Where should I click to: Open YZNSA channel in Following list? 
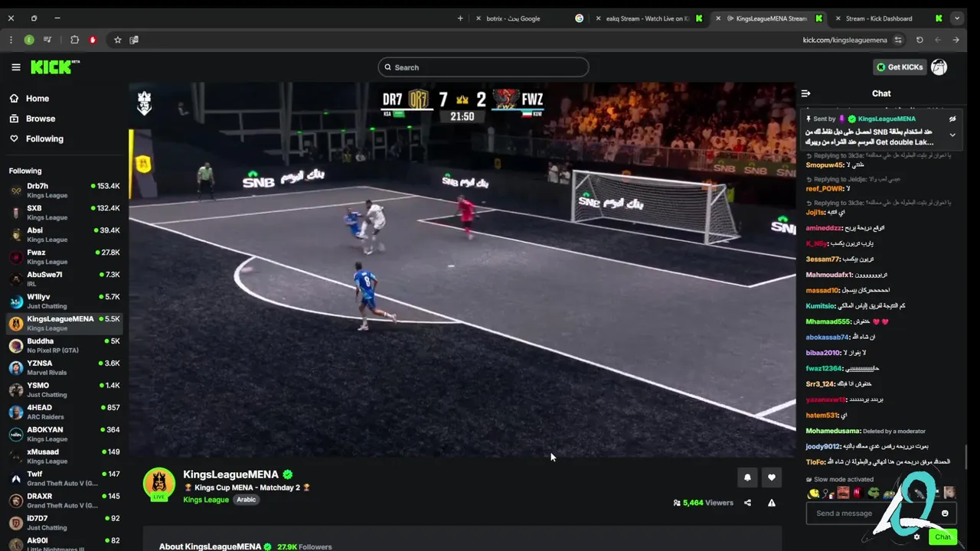(64, 368)
